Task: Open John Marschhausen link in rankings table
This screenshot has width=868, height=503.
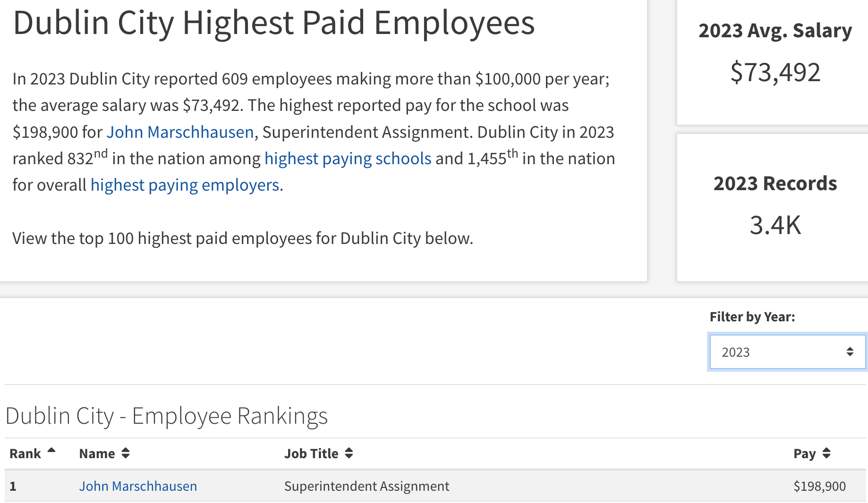Action: (x=138, y=486)
